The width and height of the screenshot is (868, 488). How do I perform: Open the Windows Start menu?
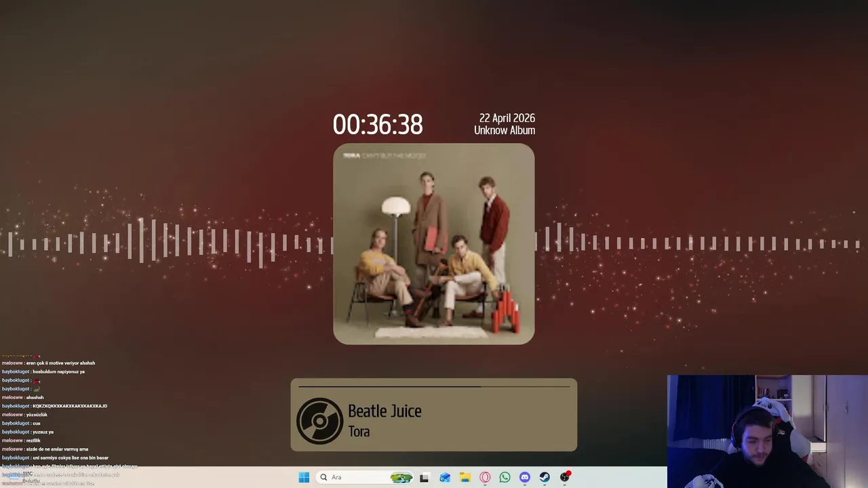coord(304,477)
